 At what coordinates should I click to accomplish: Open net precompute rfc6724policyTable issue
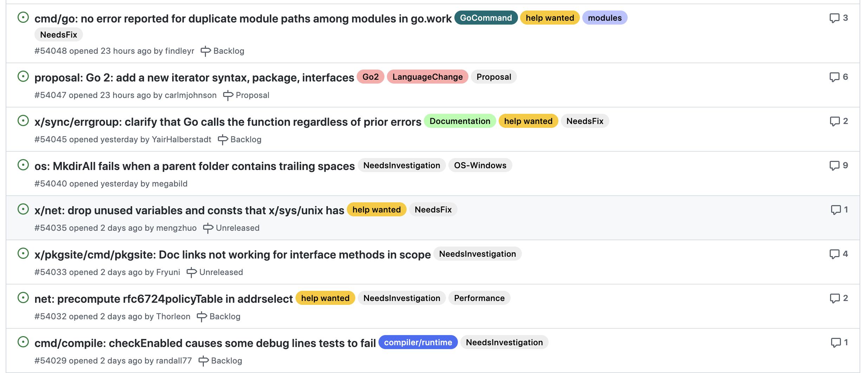tap(163, 299)
